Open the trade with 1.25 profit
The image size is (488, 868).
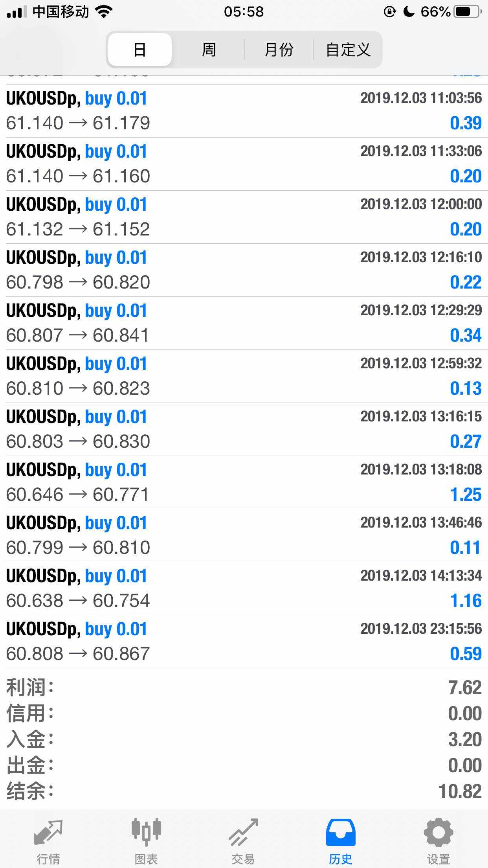point(244,482)
